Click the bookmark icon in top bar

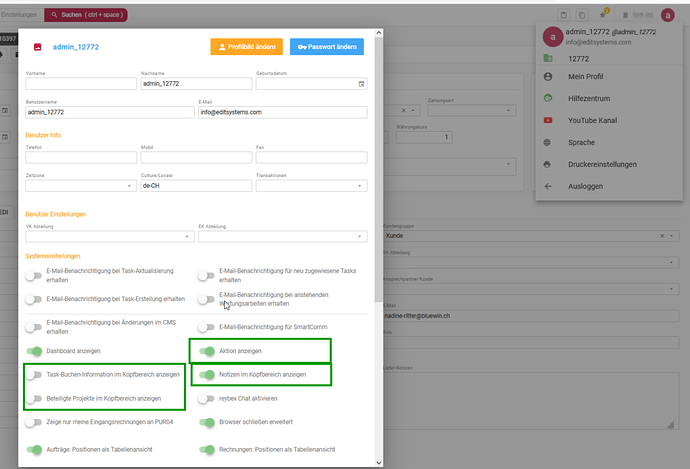point(625,15)
